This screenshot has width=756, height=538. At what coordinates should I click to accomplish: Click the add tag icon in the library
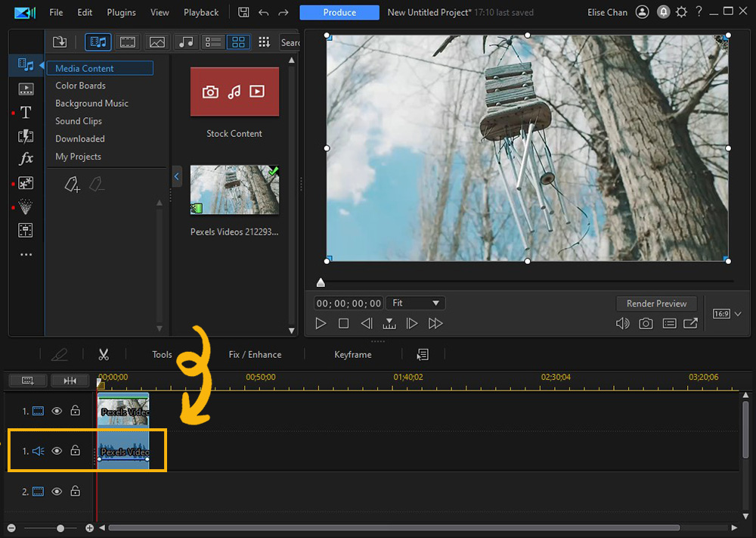pos(72,184)
